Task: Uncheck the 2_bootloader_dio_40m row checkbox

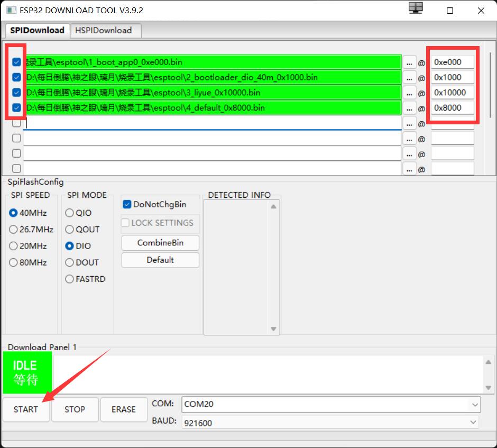Action: [x=16, y=77]
